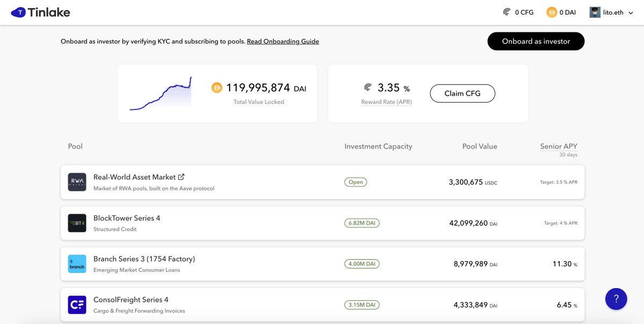Click the CFG token icon in header
This screenshot has width=644, height=324.
(x=507, y=12)
